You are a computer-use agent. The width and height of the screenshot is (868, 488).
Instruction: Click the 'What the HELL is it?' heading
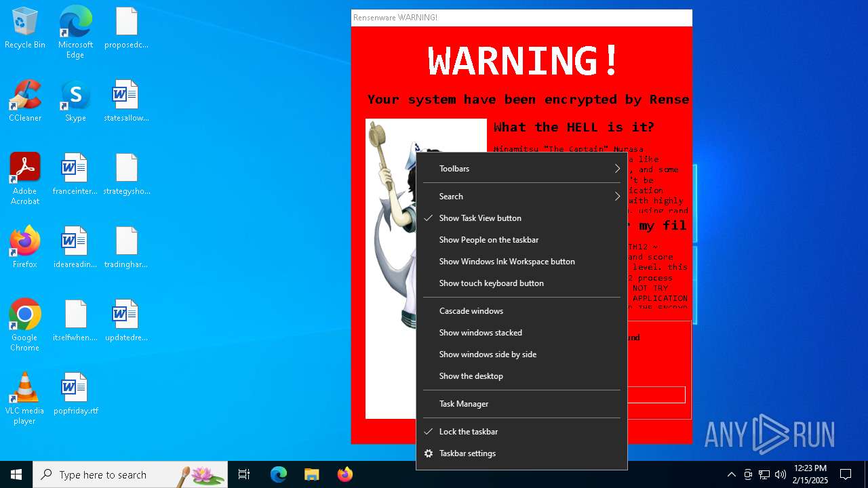(574, 127)
